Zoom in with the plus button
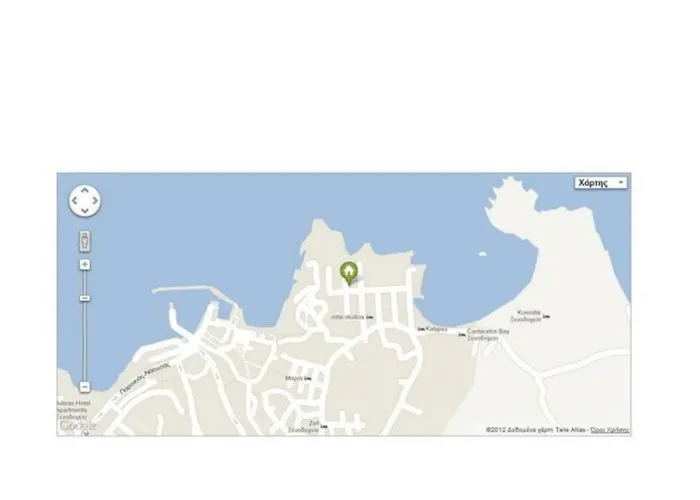This screenshot has width=700, height=500. (x=85, y=265)
